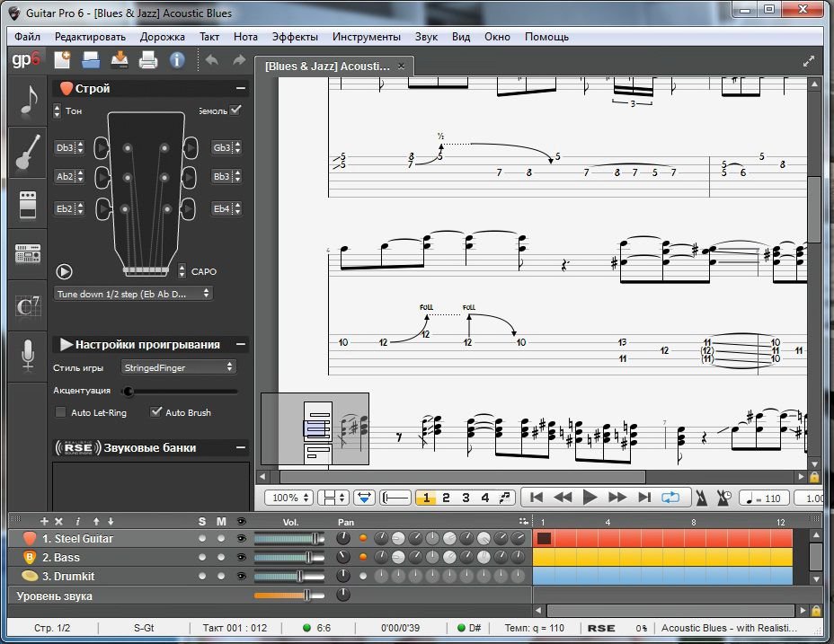
Task: Open the StringedFinger playing style dropdown
Action: [x=178, y=367]
